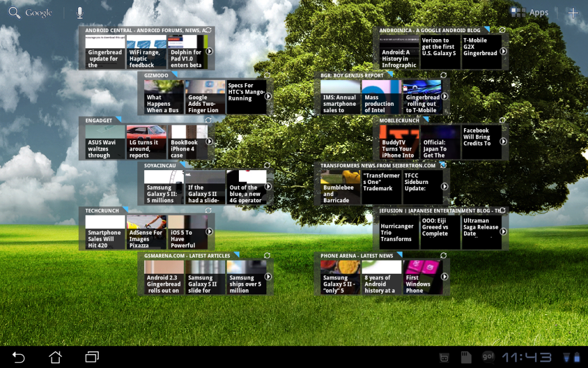
Task: Advance TechCrunch widget with arrow
Action: (210, 232)
